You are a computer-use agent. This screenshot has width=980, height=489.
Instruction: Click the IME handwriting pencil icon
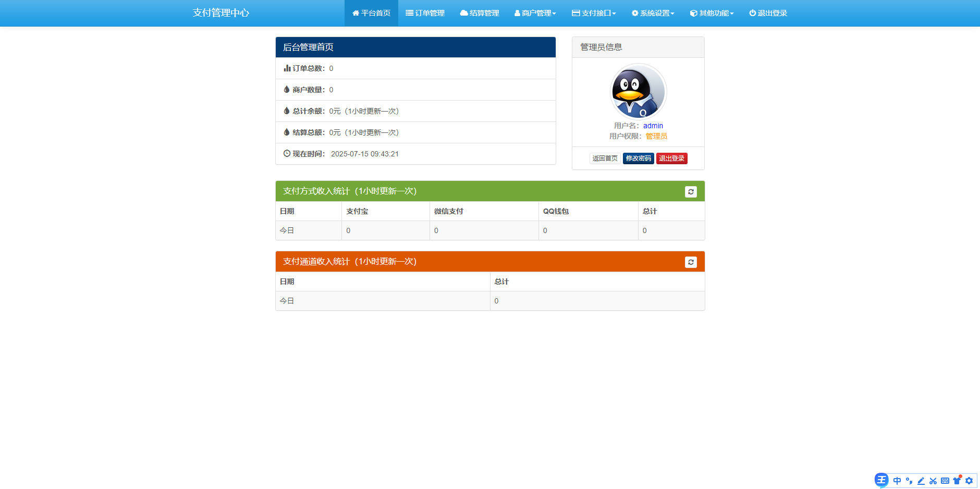(921, 480)
